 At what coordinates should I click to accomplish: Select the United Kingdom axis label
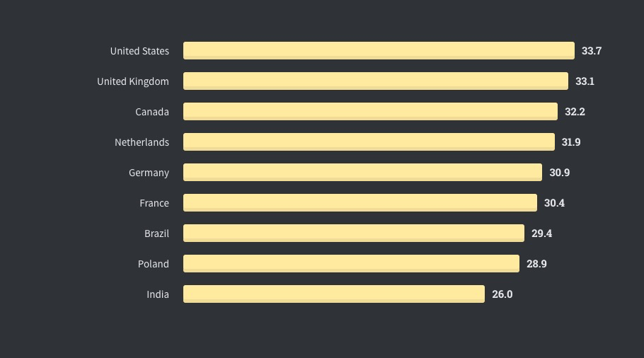(133, 81)
